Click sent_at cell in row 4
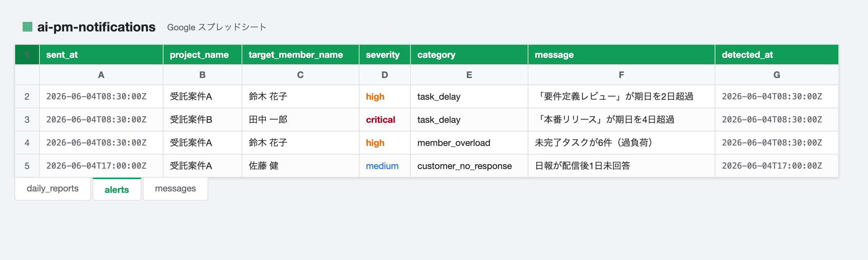This screenshot has height=260, width=868. pyautogui.click(x=101, y=143)
